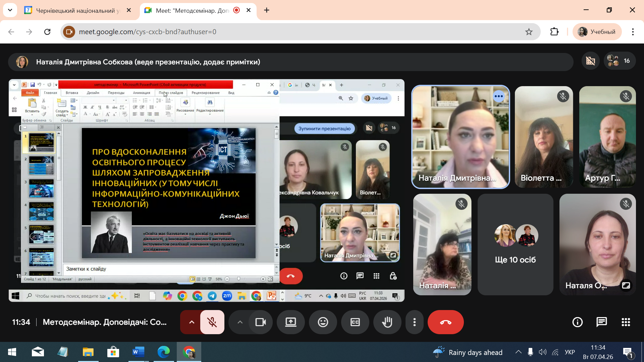The width and height of the screenshot is (644, 362).
Task: Open the activities grid icon
Action: pos(626,322)
